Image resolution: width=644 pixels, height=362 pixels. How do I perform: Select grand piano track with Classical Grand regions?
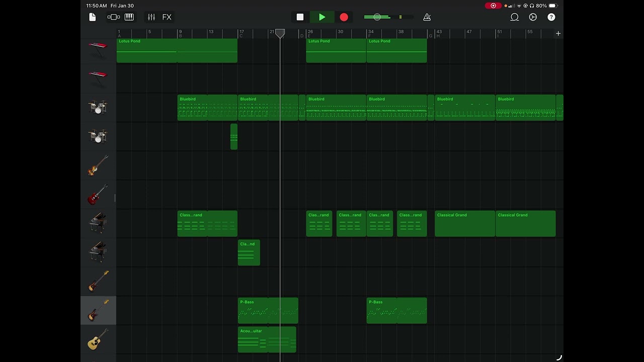[x=98, y=223]
